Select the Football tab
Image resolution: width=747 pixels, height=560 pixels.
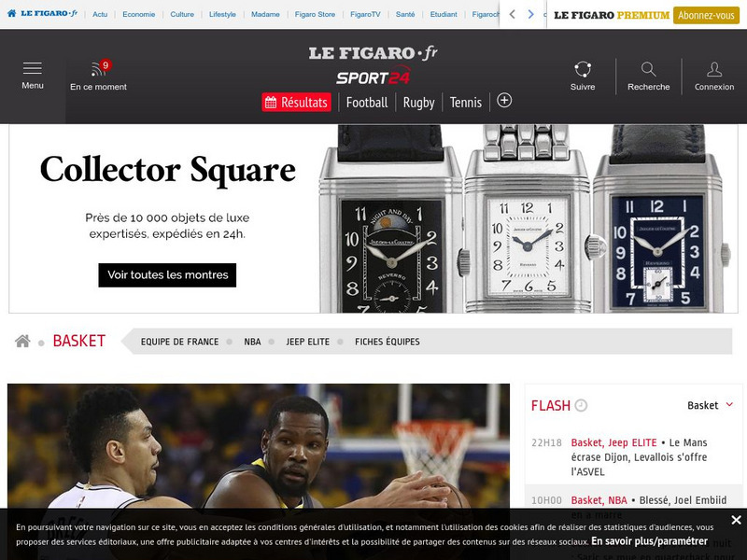pos(366,103)
